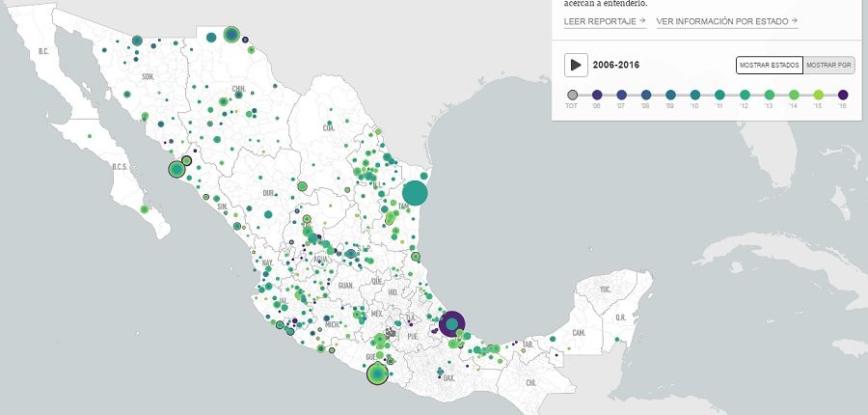Click the outlined green circle near B.C.S. coast
This screenshot has height=415, width=868.
click(176, 170)
